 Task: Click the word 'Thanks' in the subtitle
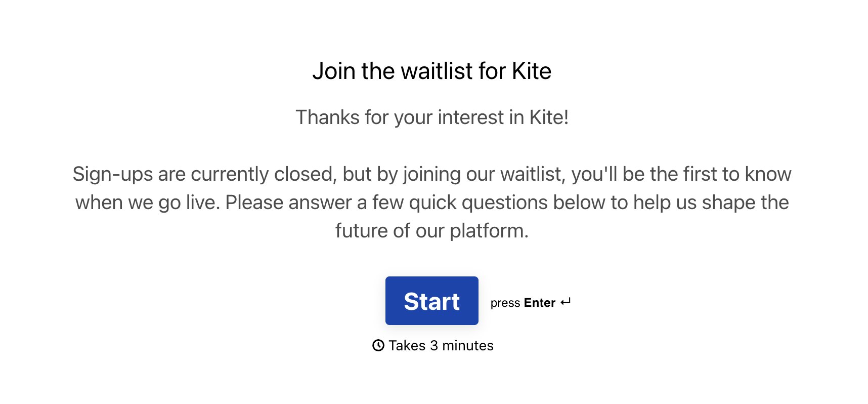coord(327,117)
